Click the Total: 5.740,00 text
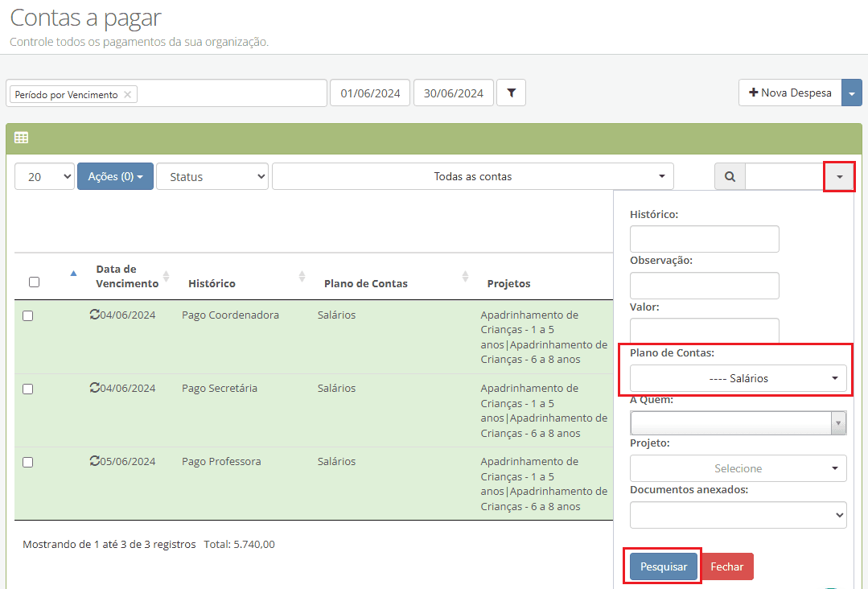The width and height of the screenshot is (868, 589). point(239,544)
